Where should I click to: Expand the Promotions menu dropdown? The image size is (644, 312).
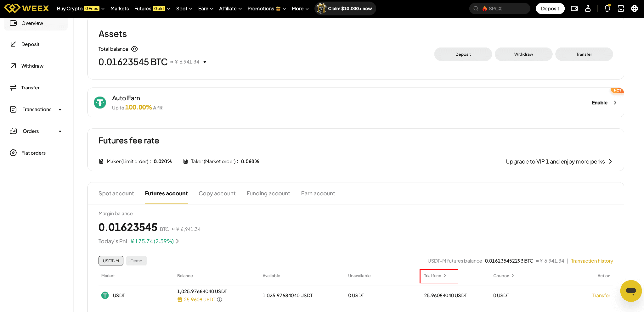[267, 8]
